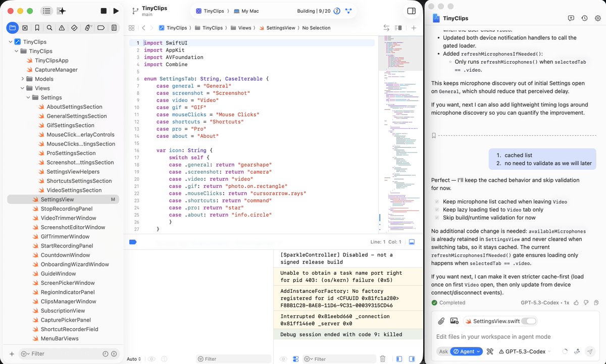Give thumbs down to the response

coord(587,302)
